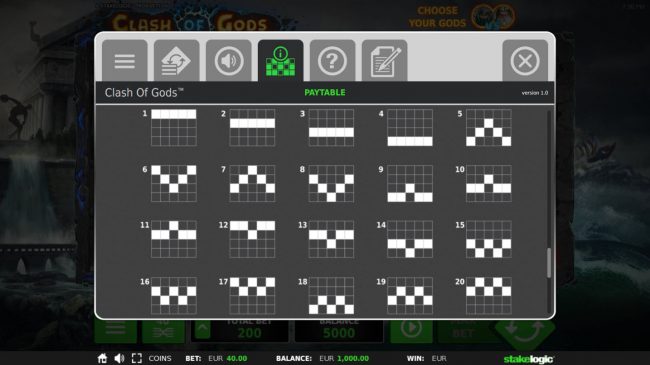Viewport: 650px width, 365px height.
Task: Close the paytable dialog
Action: 525,61
